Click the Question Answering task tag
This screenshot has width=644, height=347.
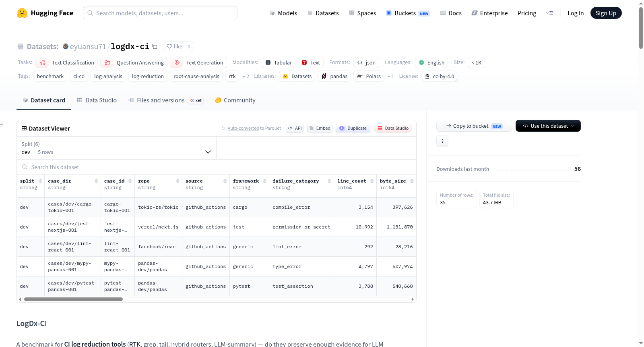click(x=134, y=62)
